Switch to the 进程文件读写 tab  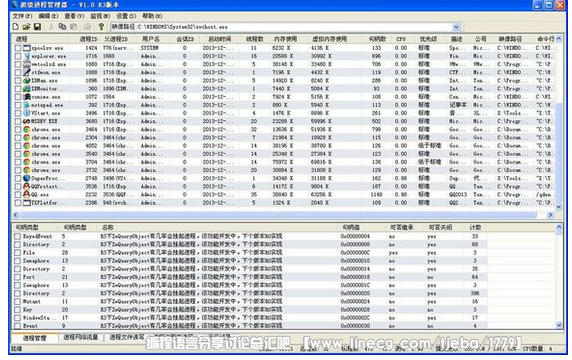tap(127, 337)
